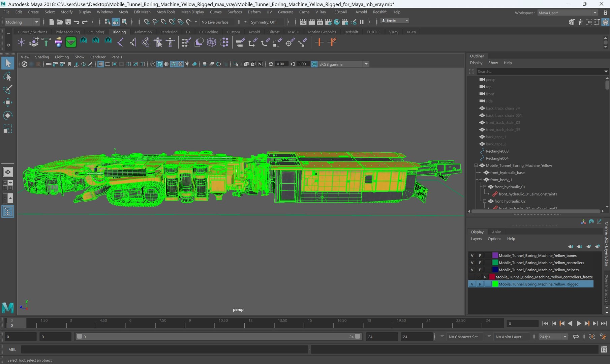Select front_hydraulic_base in the Outliner
610x364 pixels.
click(x=507, y=173)
